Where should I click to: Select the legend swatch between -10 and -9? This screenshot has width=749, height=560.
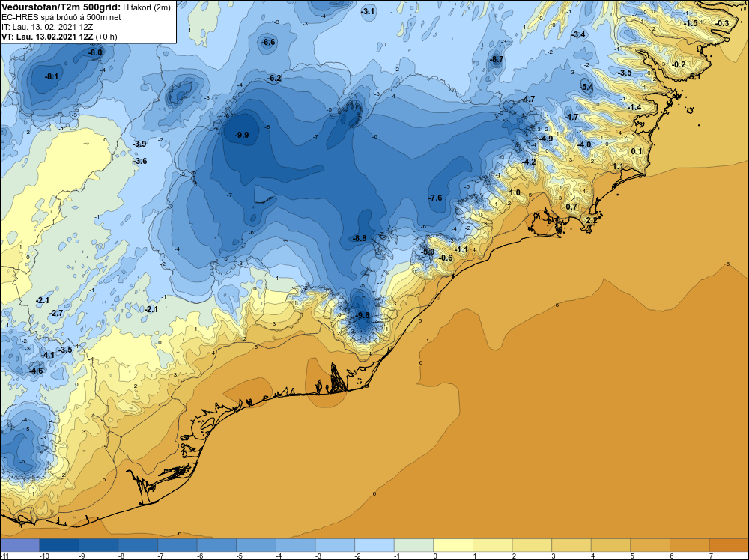(x=59, y=545)
